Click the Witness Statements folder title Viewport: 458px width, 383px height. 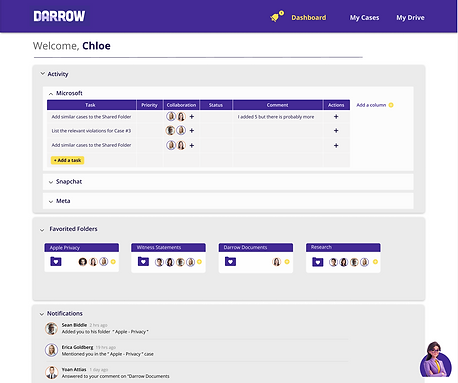(x=159, y=247)
